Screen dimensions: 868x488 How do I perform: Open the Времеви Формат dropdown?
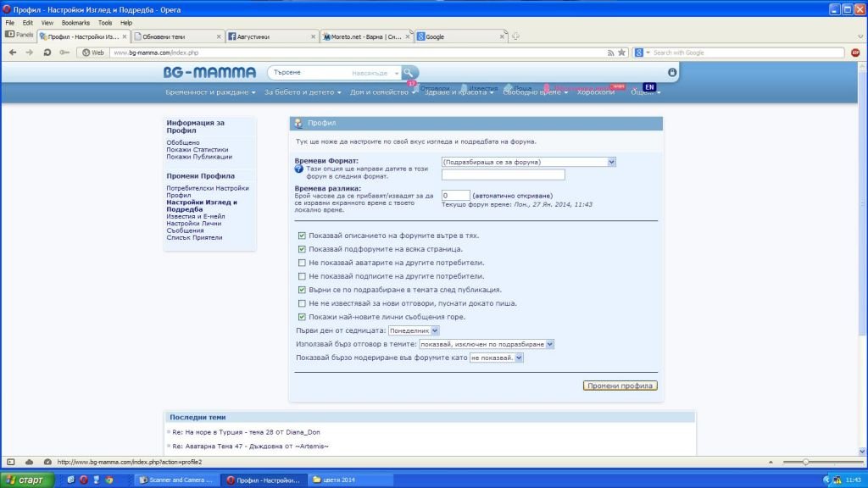pyautogui.click(x=528, y=161)
